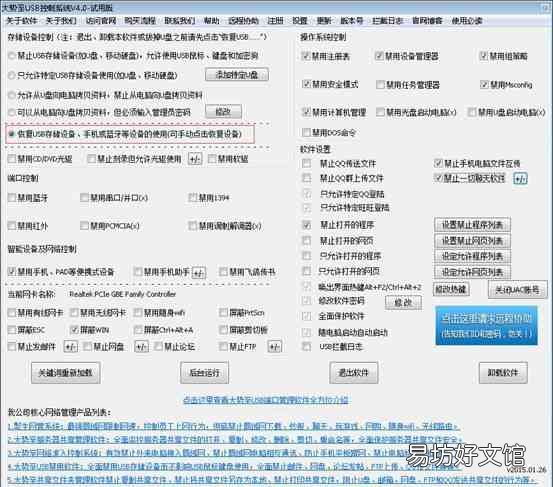
Task: Select the 恢复USB存储设备 radio option
Action: click(12, 134)
